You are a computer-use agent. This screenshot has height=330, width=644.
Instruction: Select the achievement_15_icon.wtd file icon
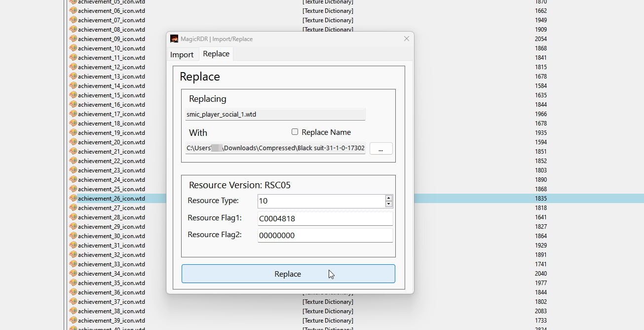click(73, 95)
